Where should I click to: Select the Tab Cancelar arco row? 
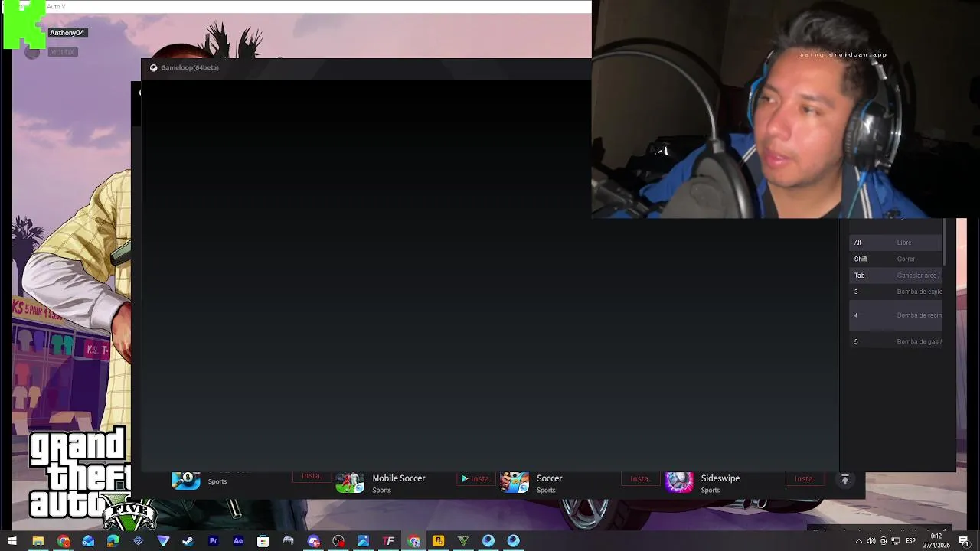[896, 275]
